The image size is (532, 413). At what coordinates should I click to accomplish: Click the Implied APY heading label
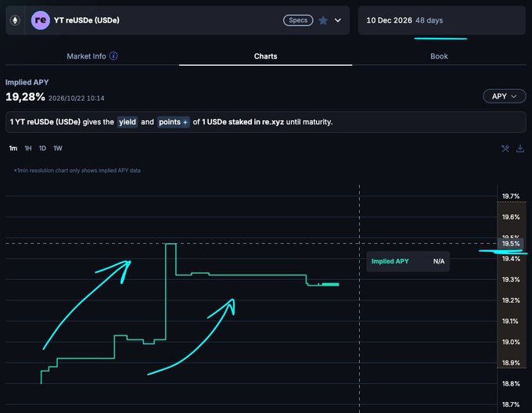(27, 82)
